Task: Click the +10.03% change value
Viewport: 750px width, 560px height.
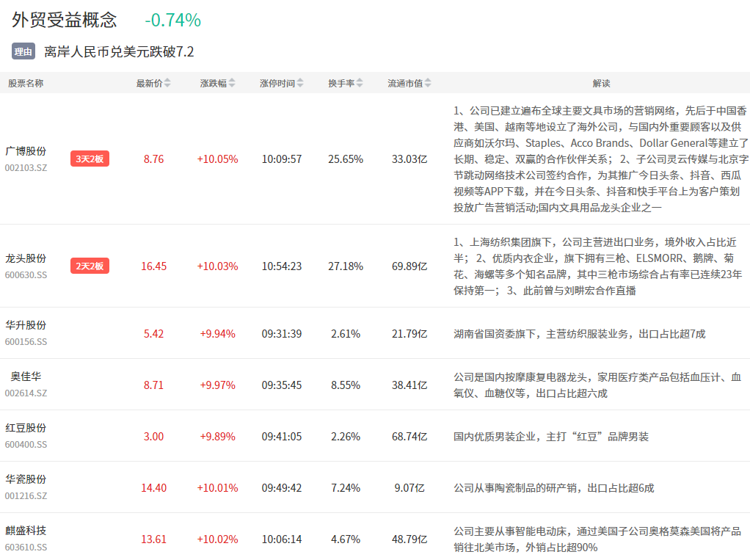Action: (x=218, y=266)
